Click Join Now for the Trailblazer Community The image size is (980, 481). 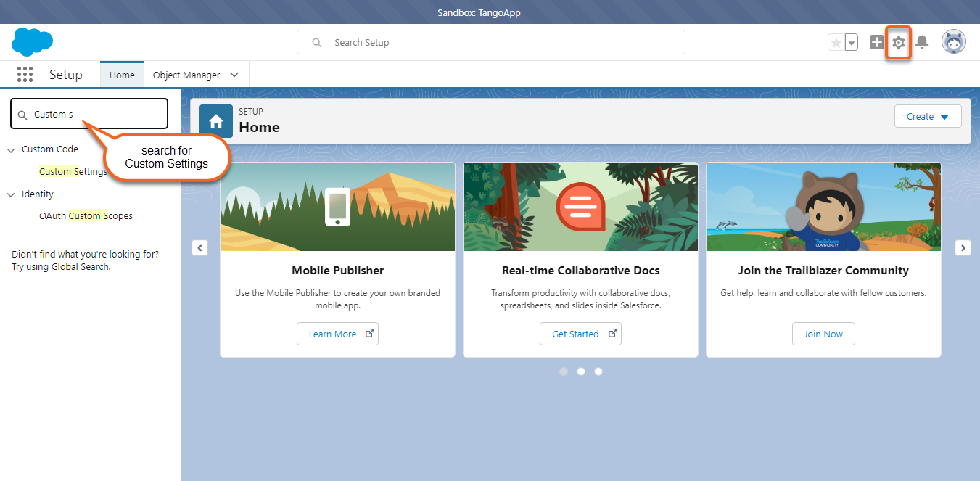(x=823, y=333)
